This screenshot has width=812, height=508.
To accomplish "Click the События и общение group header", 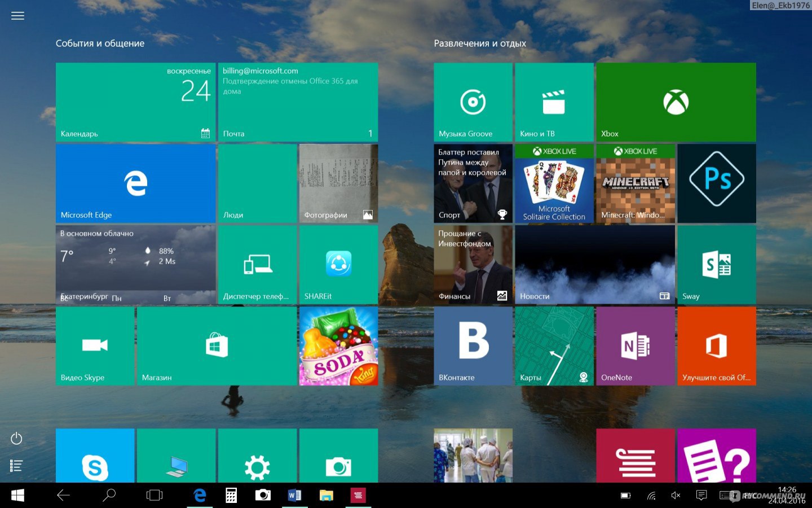I will click(100, 43).
